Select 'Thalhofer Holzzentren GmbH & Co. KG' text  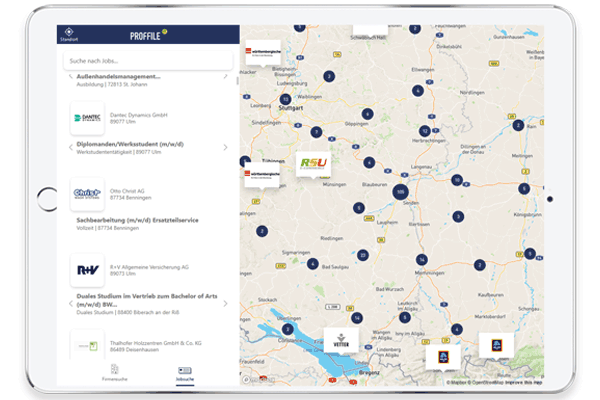coord(156,343)
